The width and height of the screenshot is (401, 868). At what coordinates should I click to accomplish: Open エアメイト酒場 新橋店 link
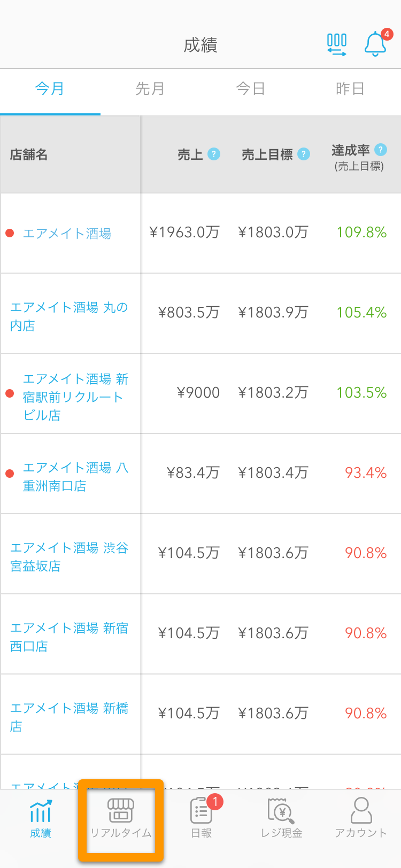click(x=69, y=717)
